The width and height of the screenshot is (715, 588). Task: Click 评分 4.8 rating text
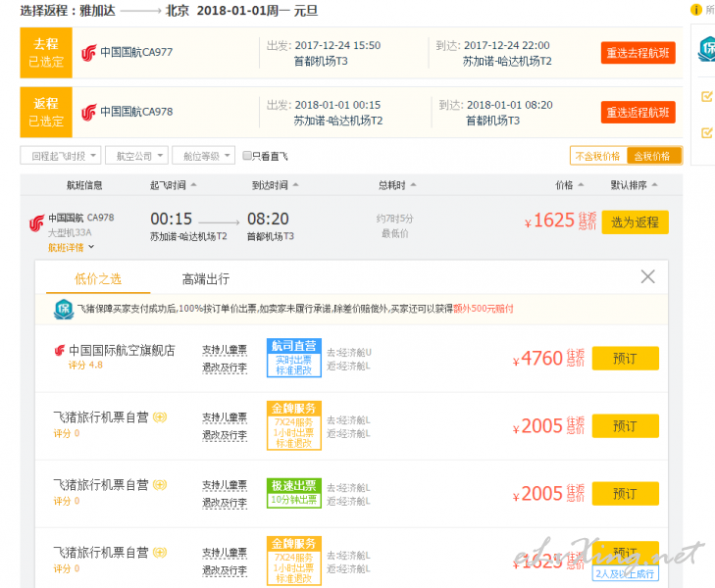click(85, 365)
